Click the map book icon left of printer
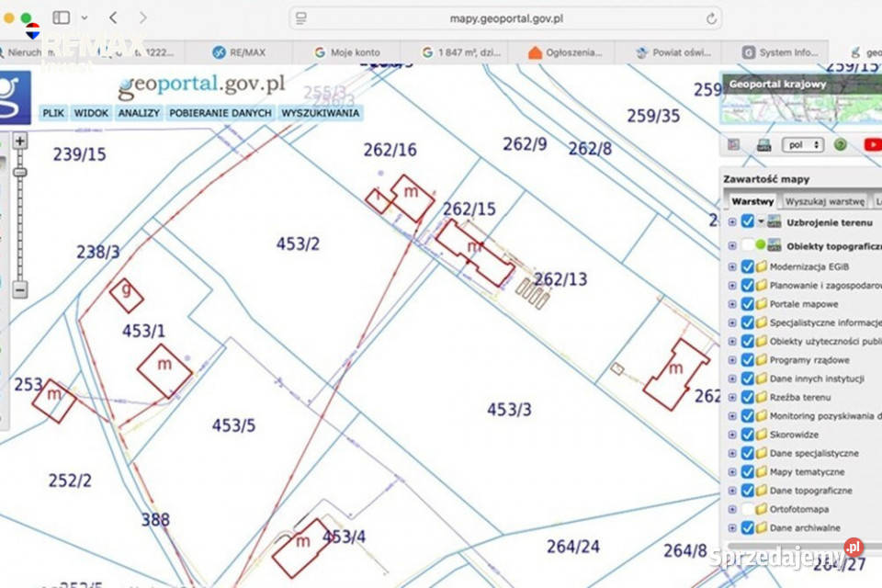The image size is (882, 588). click(733, 144)
